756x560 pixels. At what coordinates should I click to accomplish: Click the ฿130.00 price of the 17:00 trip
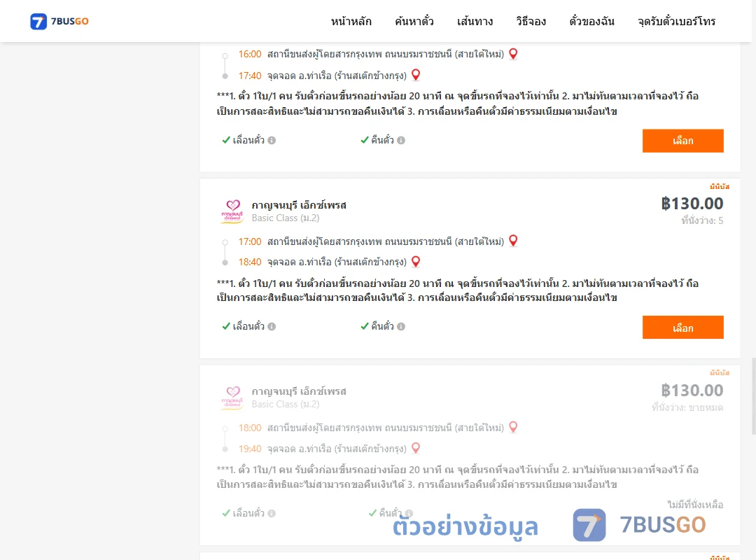692,204
